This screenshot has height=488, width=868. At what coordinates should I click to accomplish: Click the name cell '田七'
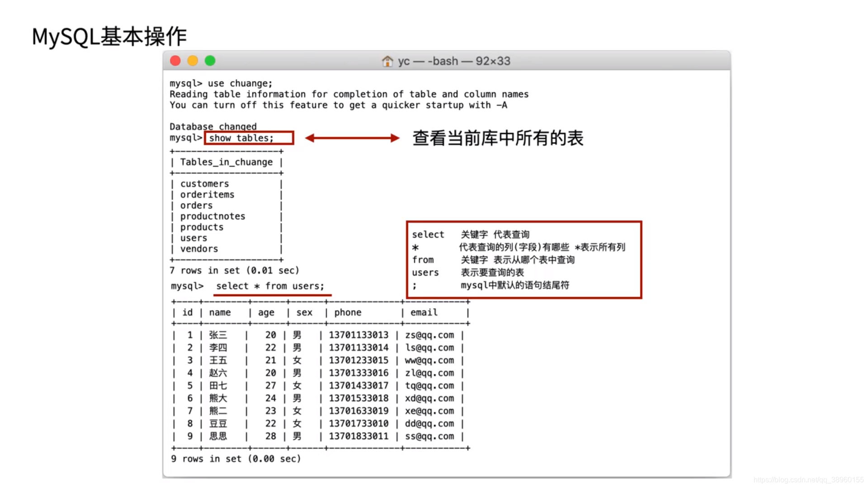(x=218, y=386)
